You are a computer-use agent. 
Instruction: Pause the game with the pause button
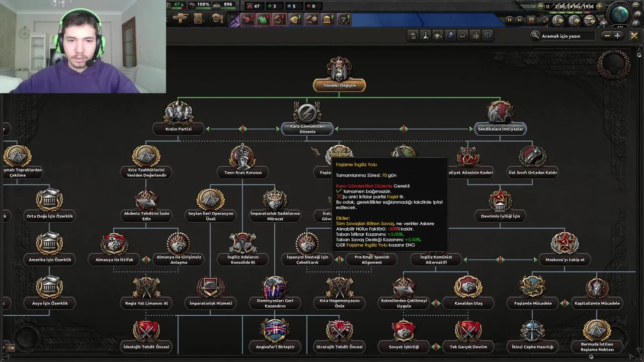tap(509, 20)
